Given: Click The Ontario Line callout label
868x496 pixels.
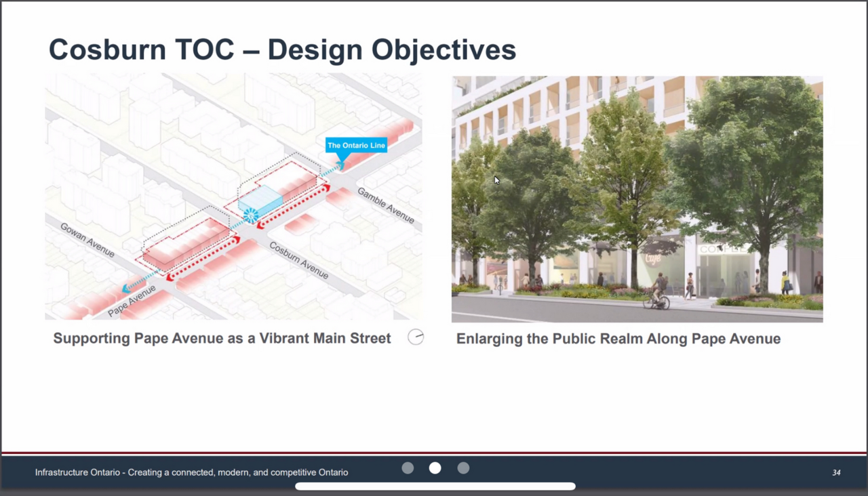Looking at the screenshot, I should (x=356, y=146).
